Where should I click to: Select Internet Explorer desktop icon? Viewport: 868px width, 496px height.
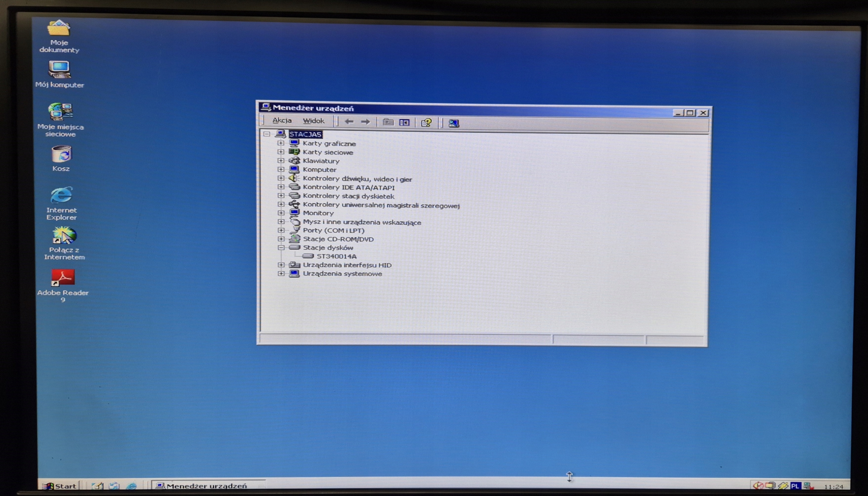(62, 203)
